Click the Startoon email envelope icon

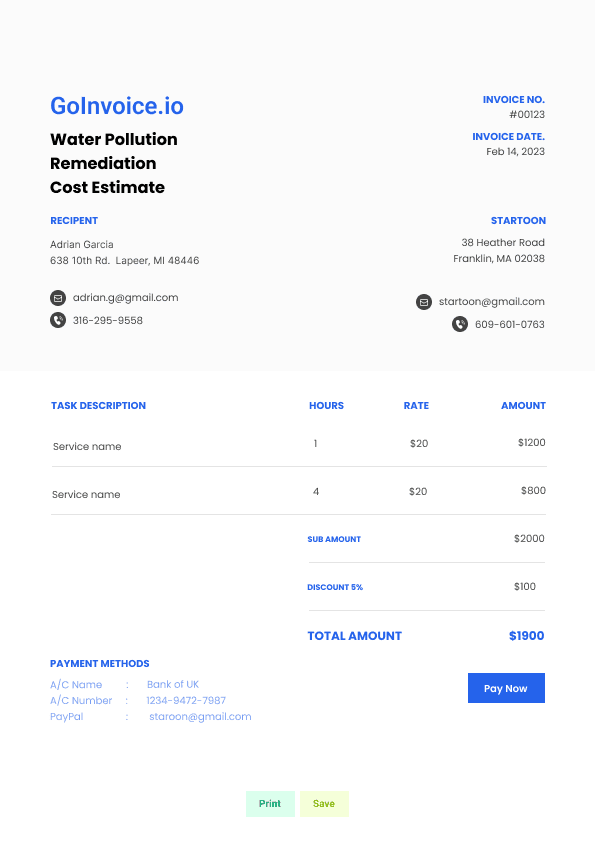point(424,302)
